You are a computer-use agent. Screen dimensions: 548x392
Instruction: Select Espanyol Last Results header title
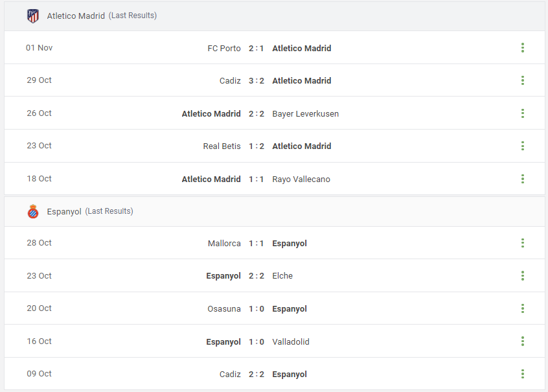[x=90, y=212]
